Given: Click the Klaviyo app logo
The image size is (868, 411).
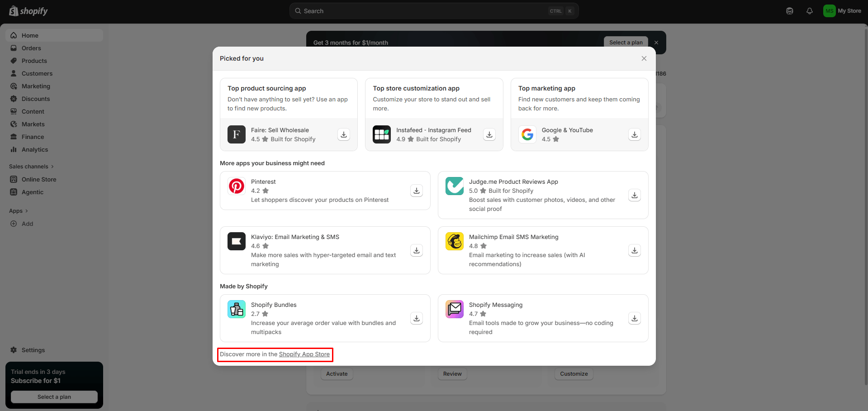Looking at the screenshot, I should 237,241.
